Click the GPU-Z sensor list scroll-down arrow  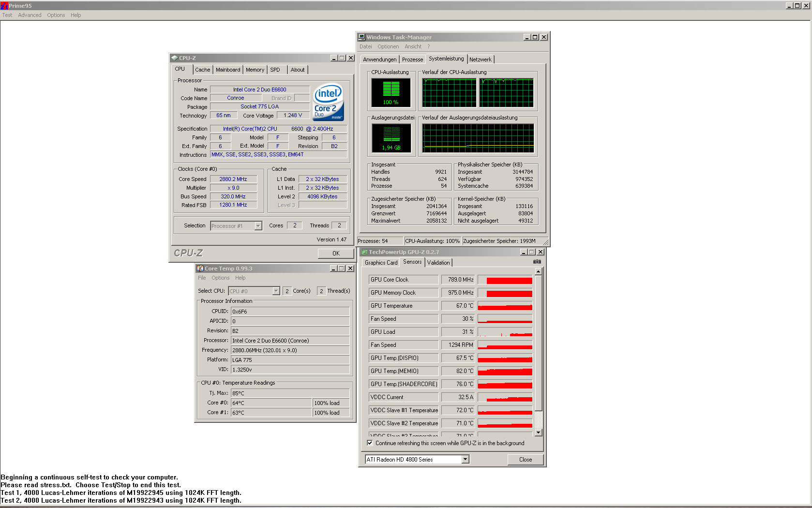(x=538, y=433)
